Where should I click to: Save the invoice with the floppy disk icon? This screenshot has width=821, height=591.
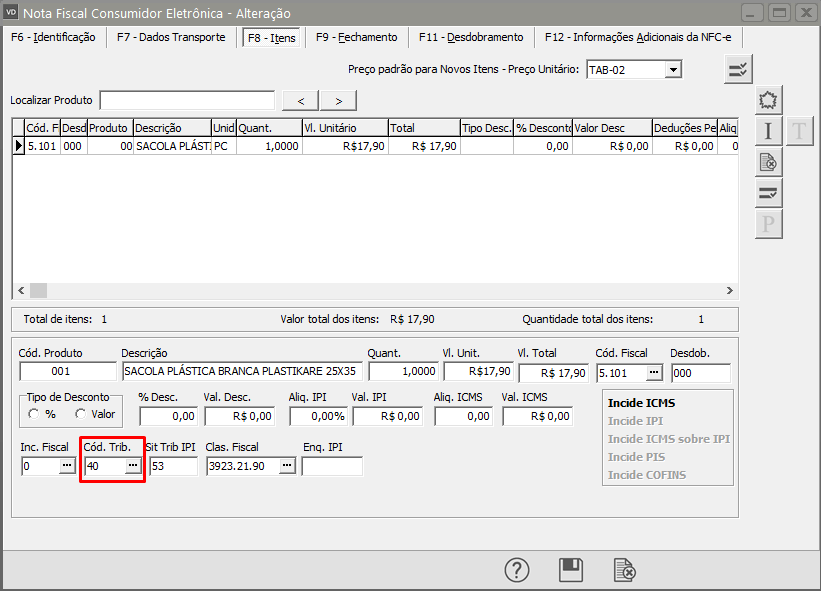coord(571,570)
